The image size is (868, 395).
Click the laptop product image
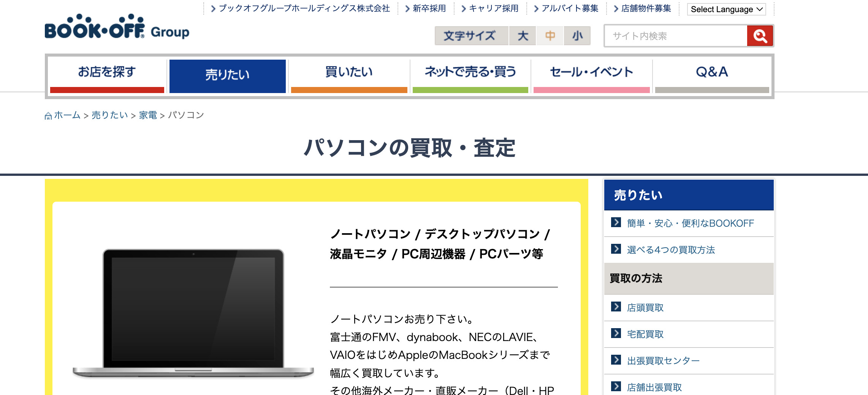tap(193, 313)
